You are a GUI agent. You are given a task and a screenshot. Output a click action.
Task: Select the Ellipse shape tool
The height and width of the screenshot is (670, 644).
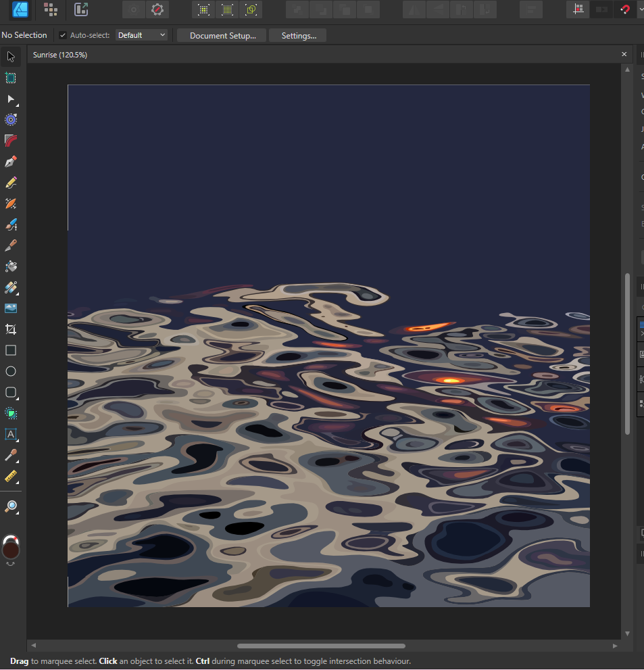pyautogui.click(x=11, y=371)
